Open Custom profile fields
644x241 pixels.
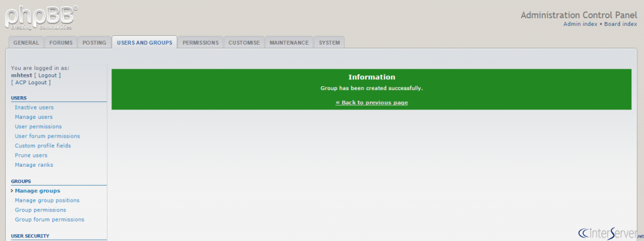pyautogui.click(x=43, y=145)
